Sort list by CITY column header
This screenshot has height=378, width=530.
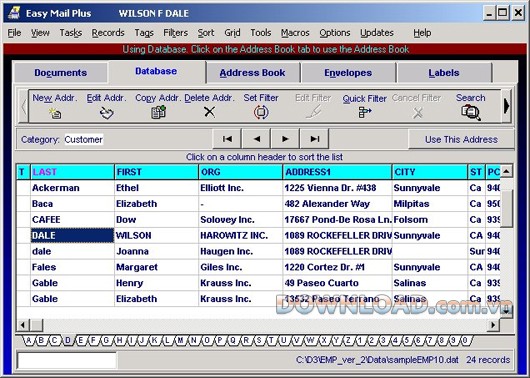[430, 172]
